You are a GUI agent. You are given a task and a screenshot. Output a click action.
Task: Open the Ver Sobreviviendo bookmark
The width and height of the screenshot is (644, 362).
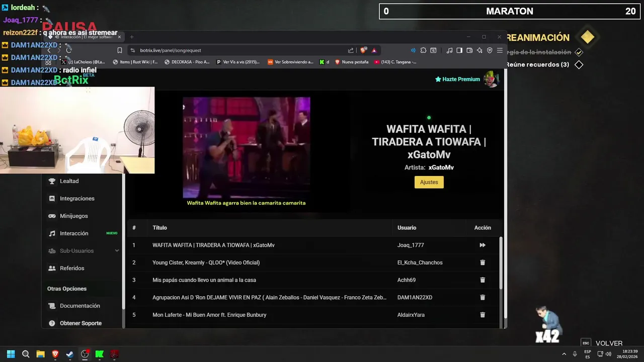pyautogui.click(x=290, y=62)
